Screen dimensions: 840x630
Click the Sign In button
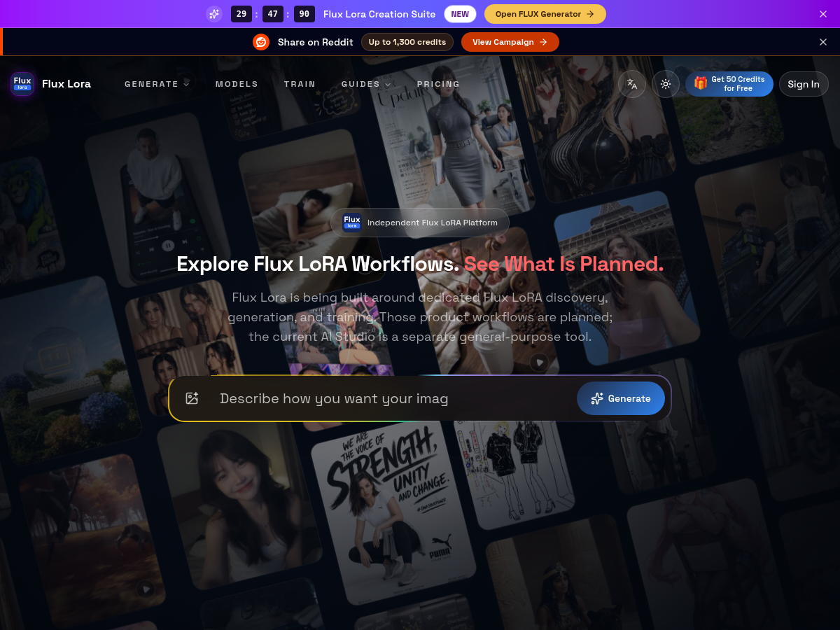[804, 84]
